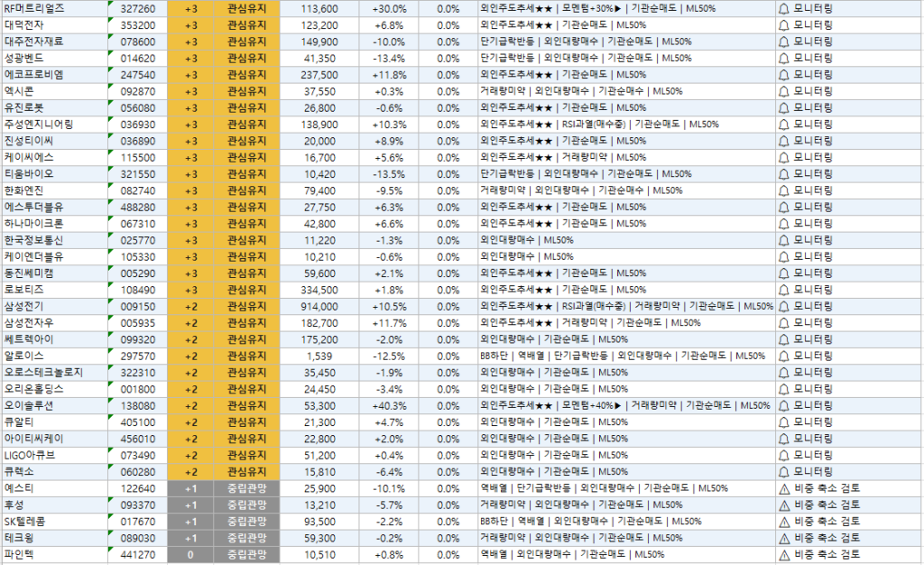Click the change value +40.3%
Viewport: 924px width, 565px height.
(390, 406)
